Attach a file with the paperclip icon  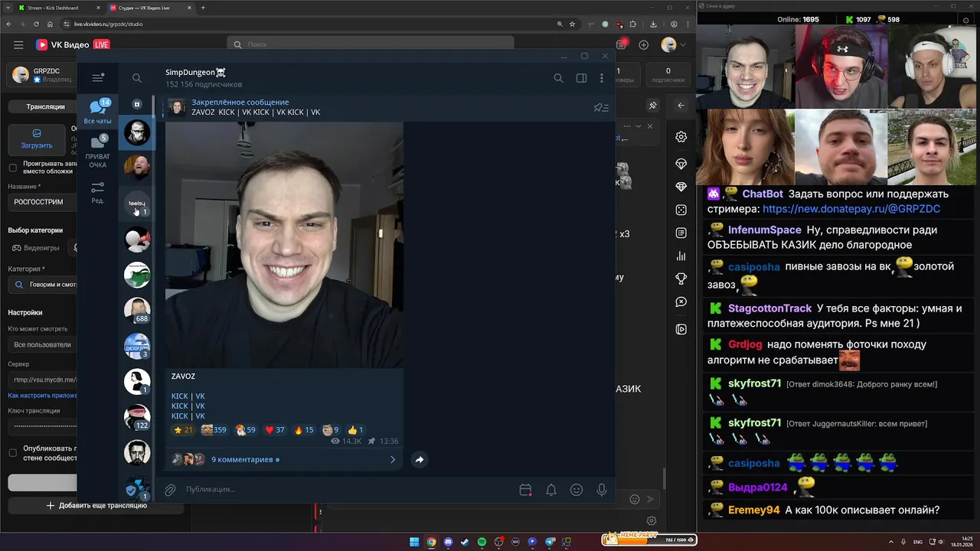point(170,490)
